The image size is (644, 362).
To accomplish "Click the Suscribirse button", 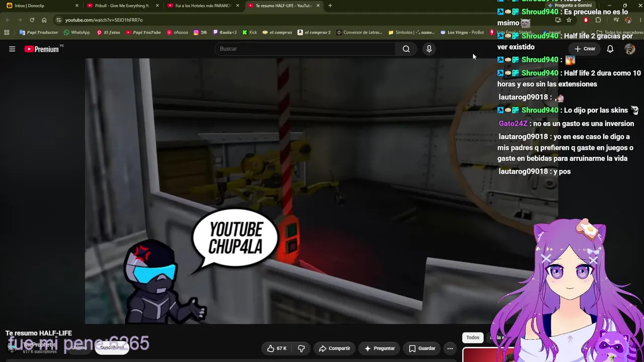I will tap(112, 347).
